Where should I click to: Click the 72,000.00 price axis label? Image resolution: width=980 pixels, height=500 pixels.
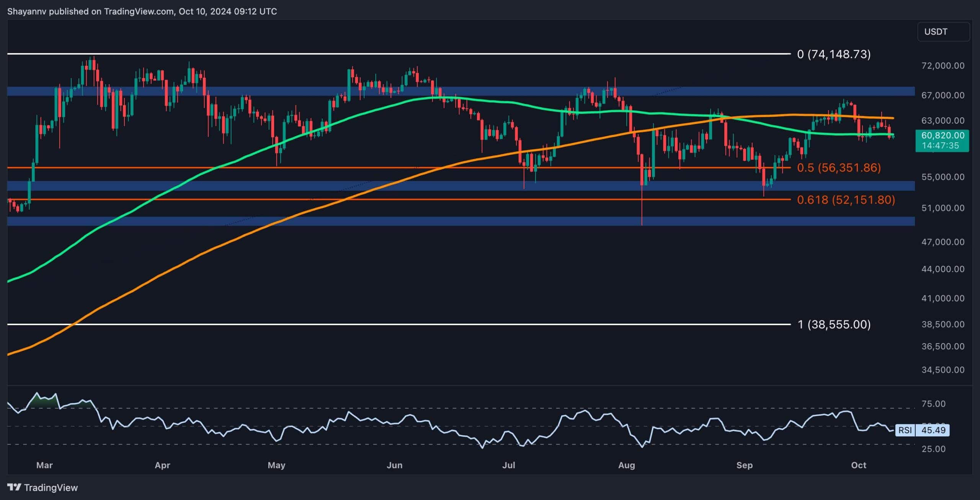pyautogui.click(x=942, y=66)
